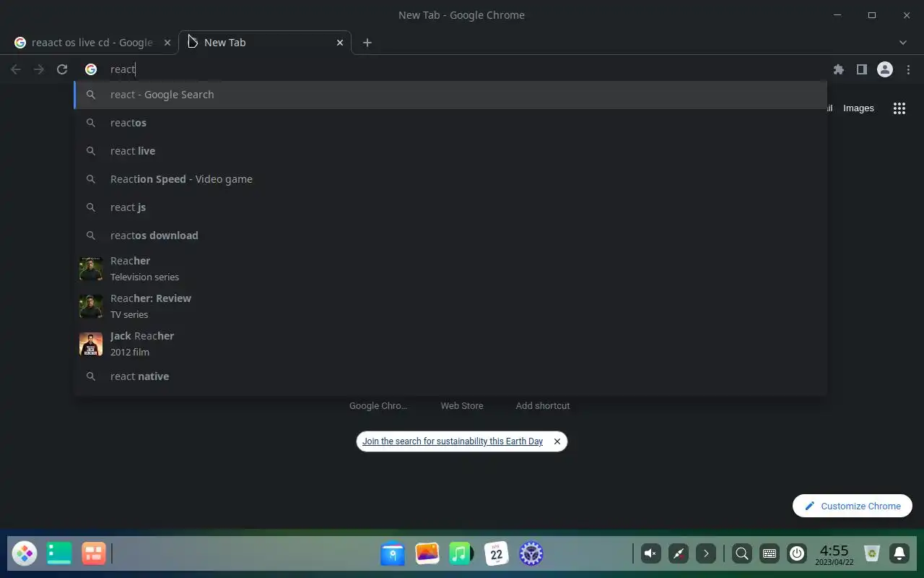Open the Earth Day sustainability link

453,441
